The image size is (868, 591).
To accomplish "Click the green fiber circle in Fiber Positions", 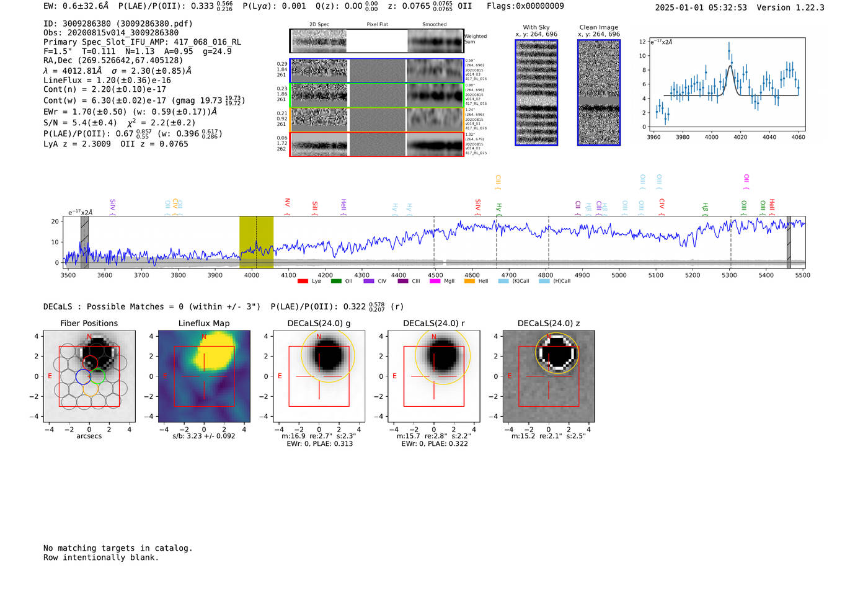I will coord(97,376).
